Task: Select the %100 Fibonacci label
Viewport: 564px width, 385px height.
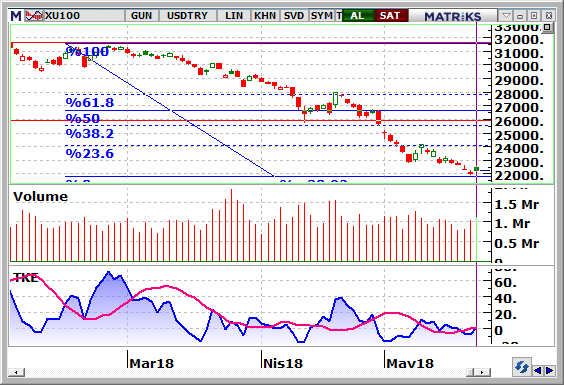Action: (87, 51)
